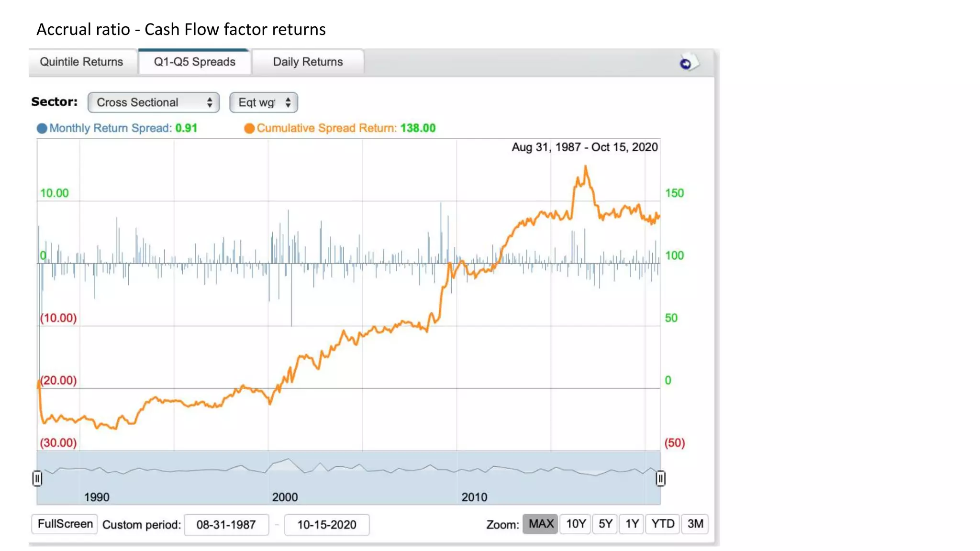Choose the YTD zoom option
This screenshot has width=980, height=551.
click(662, 524)
